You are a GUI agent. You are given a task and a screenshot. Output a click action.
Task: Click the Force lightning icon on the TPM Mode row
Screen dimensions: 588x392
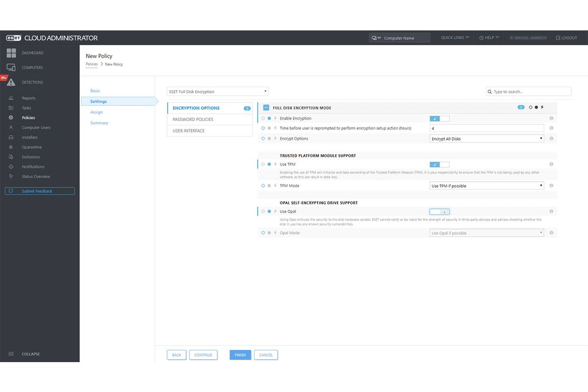275,186
